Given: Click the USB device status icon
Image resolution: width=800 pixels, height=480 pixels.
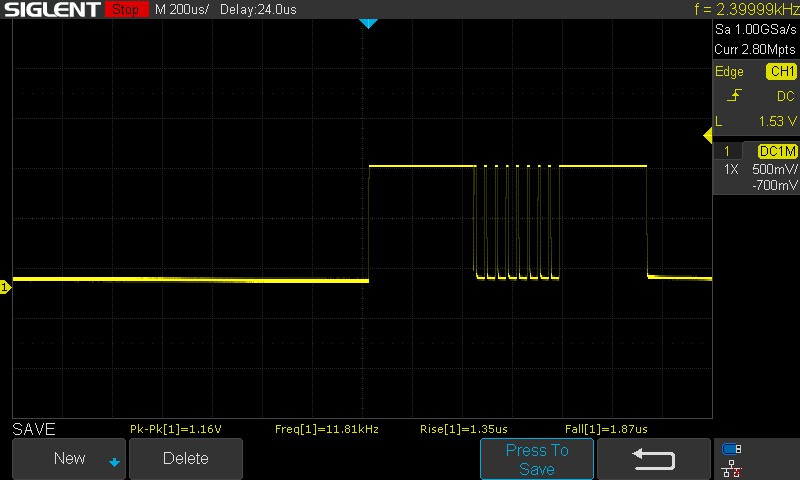Looking at the screenshot, I should point(732,449).
